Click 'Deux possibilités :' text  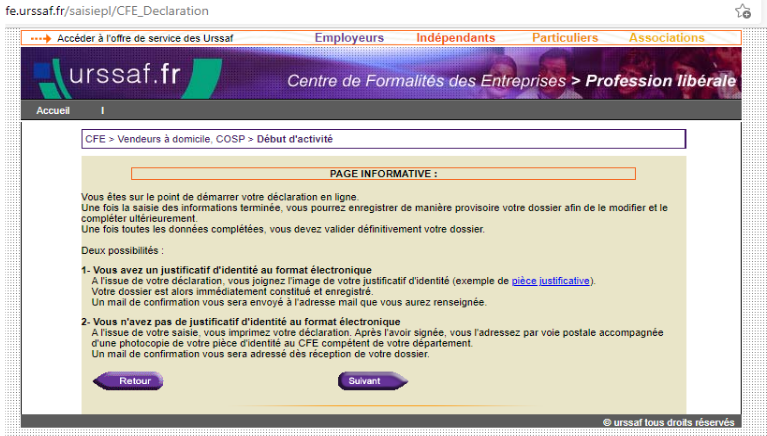(122, 251)
